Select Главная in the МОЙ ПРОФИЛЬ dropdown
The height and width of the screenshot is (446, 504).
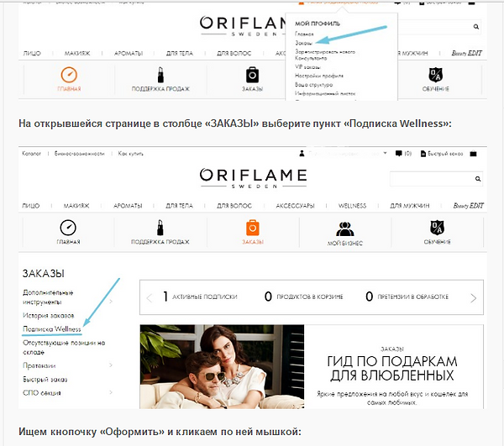(x=304, y=34)
